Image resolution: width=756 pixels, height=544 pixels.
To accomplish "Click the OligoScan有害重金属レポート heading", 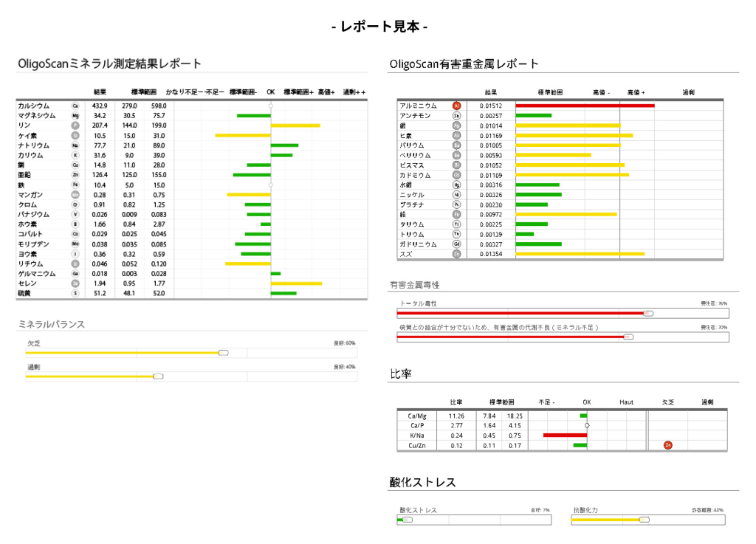I will coord(464,64).
